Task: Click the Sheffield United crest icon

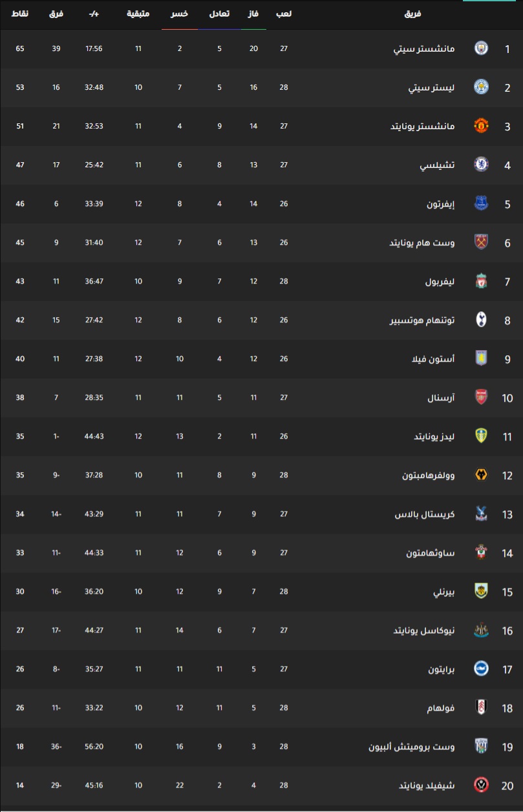Action: pos(481,785)
